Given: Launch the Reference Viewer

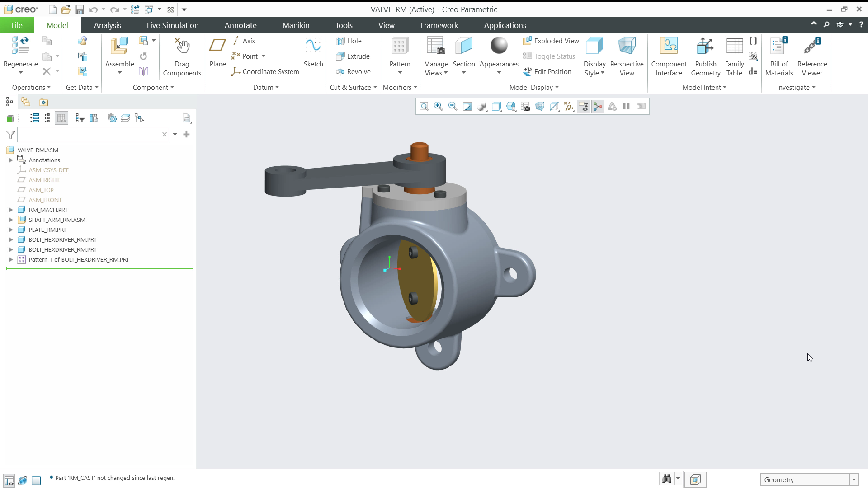Looking at the screenshot, I should pyautogui.click(x=812, y=56).
